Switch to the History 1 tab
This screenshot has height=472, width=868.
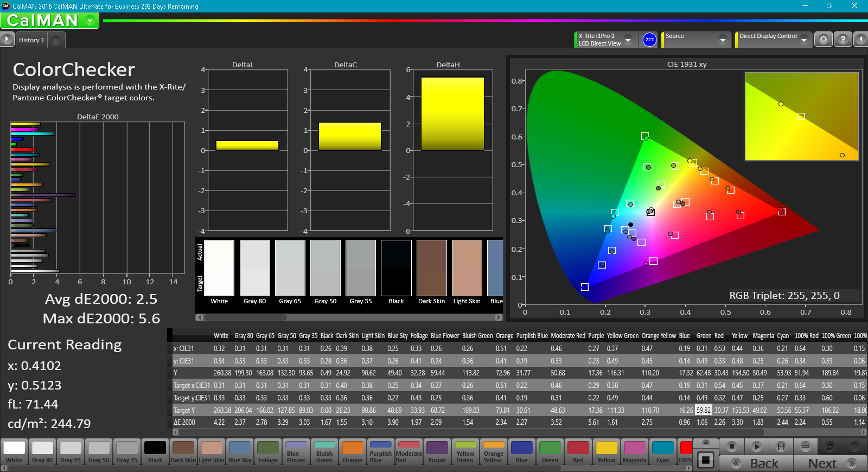pyautogui.click(x=31, y=40)
